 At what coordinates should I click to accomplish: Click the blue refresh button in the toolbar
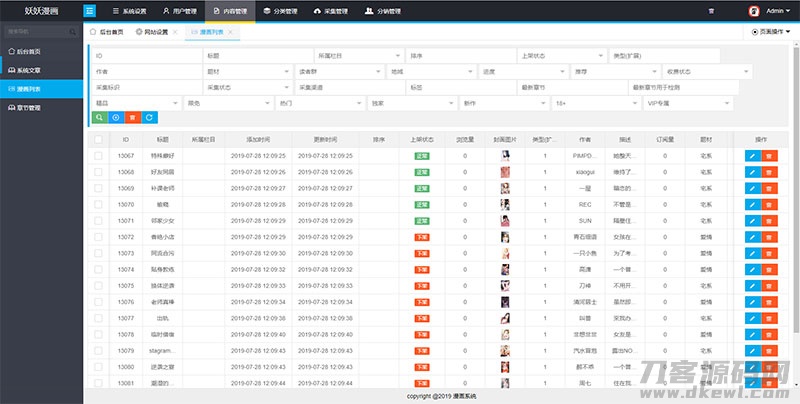(x=149, y=118)
